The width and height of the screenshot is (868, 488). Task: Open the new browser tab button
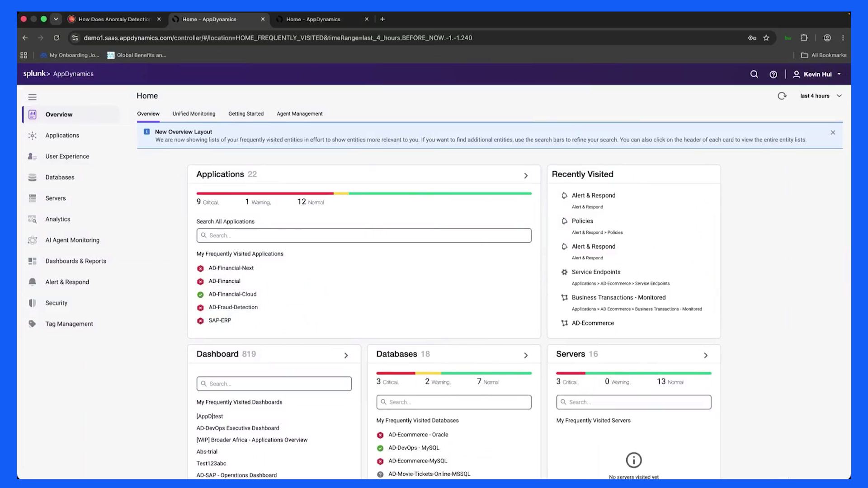(x=382, y=19)
